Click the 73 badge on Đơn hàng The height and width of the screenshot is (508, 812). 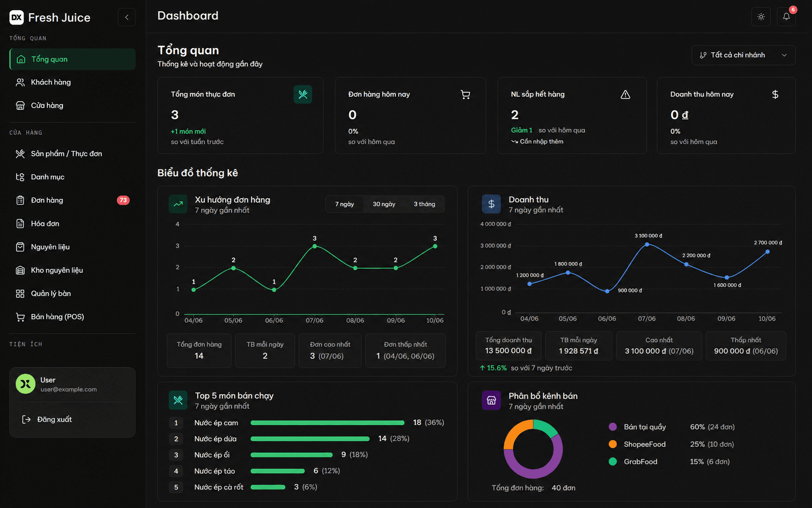point(123,200)
